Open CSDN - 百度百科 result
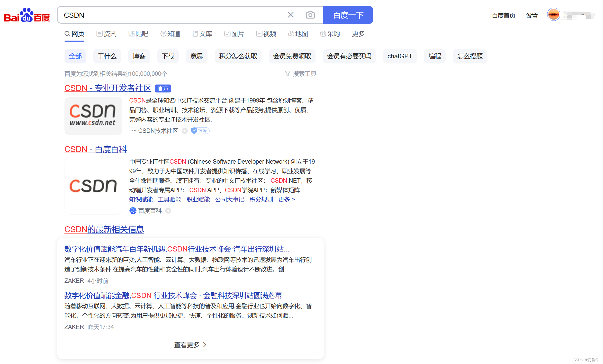Viewport: 603px width, 364px height. coord(96,149)
